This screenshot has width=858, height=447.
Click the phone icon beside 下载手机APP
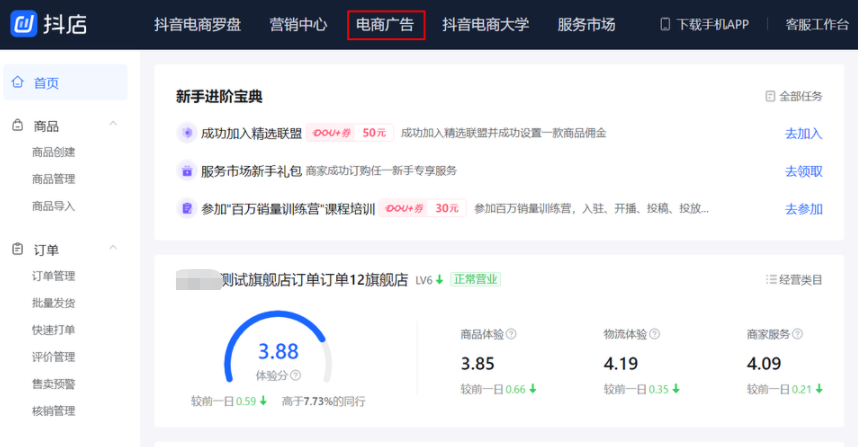tap(665, 24)
